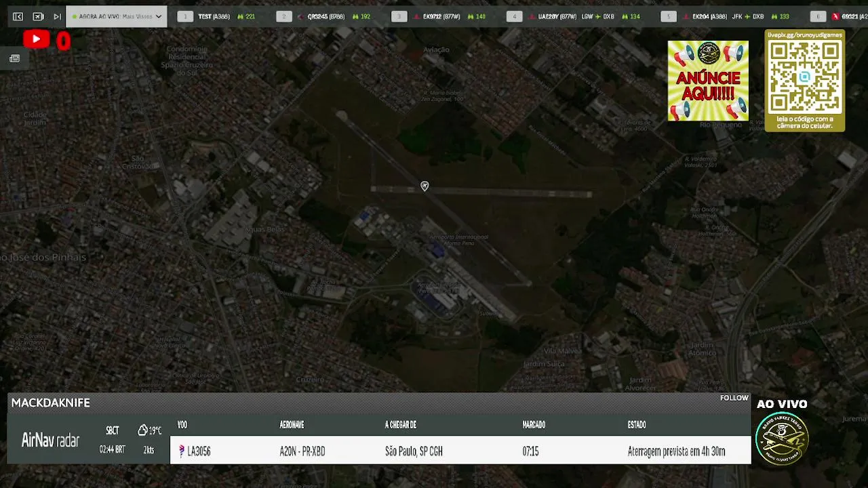Open the side panel list icon
The width and height of the screenshot is (868, 488).
coord(14,58)
